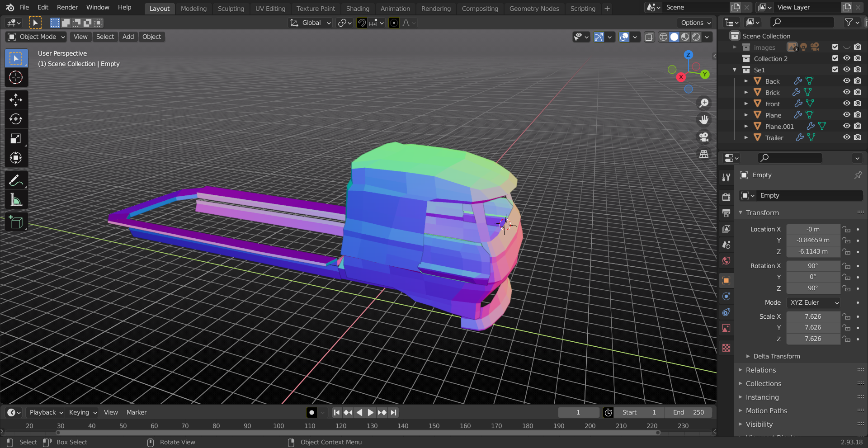Toggle X-ray display in viewport header
Screen dimensions: 868x448
649,37
